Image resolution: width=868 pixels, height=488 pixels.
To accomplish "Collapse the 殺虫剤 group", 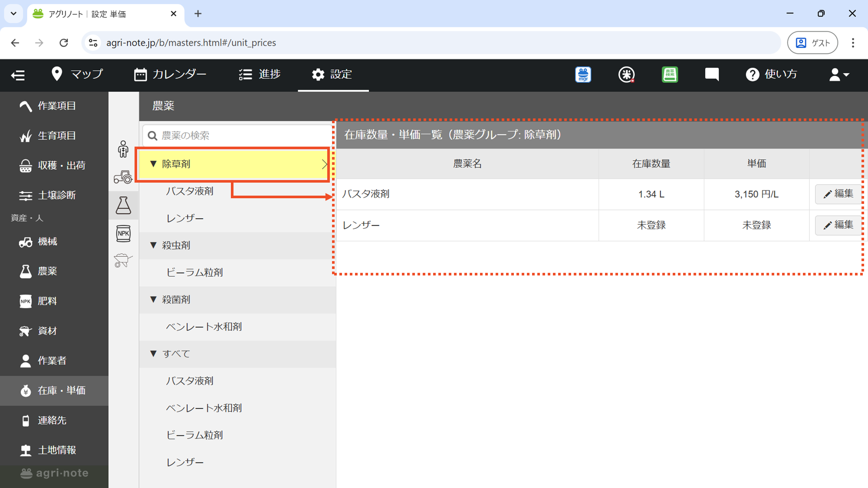I will [153, 245].
